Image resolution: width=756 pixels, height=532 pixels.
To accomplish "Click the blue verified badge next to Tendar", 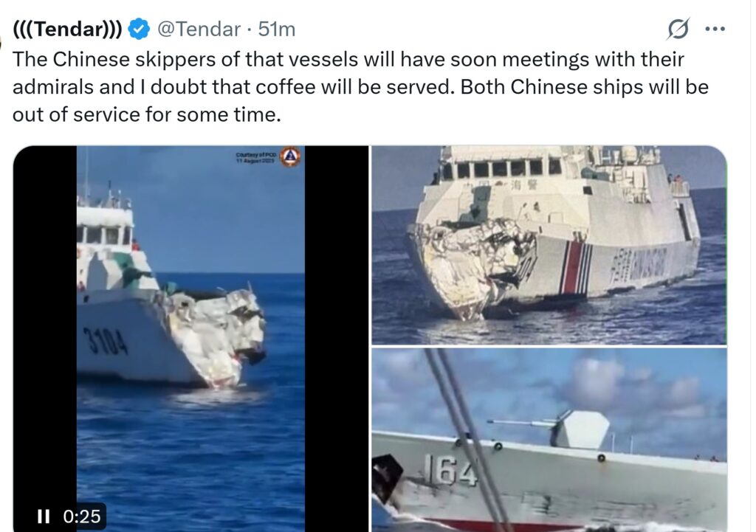I will [138, 30].
